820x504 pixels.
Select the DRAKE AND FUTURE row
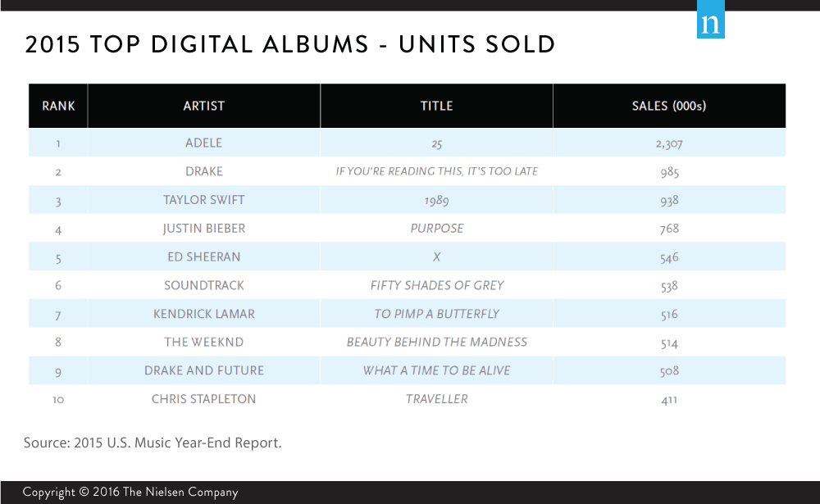[x=407, y=370]
